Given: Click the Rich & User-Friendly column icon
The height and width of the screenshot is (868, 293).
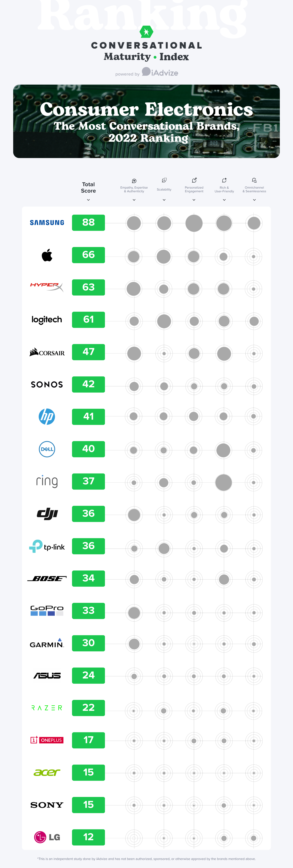Looking at the screenshot, I should tap(224, 180).
